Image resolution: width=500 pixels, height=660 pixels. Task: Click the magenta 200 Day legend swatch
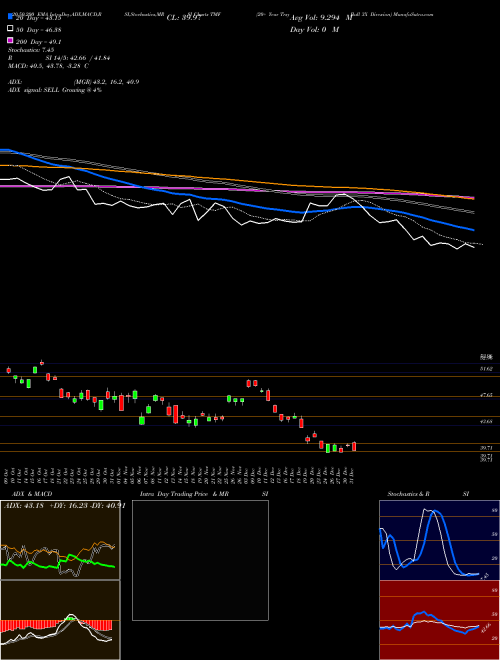click(x=10, y=41)
